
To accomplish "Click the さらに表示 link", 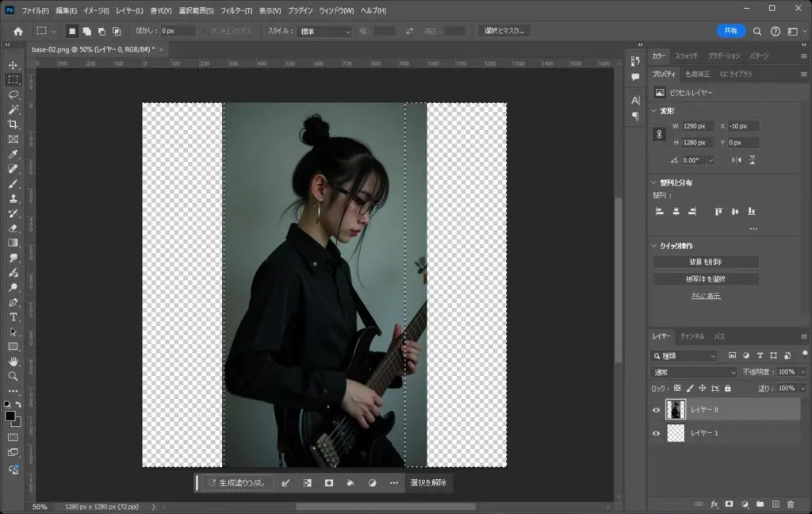I will click(x=706, y=296).
